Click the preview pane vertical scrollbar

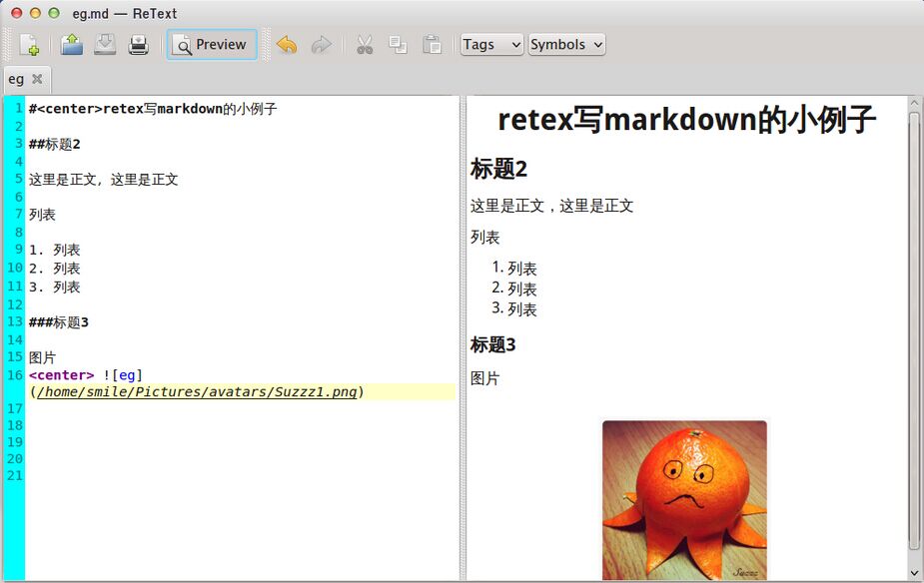click(x=914, y=329)
